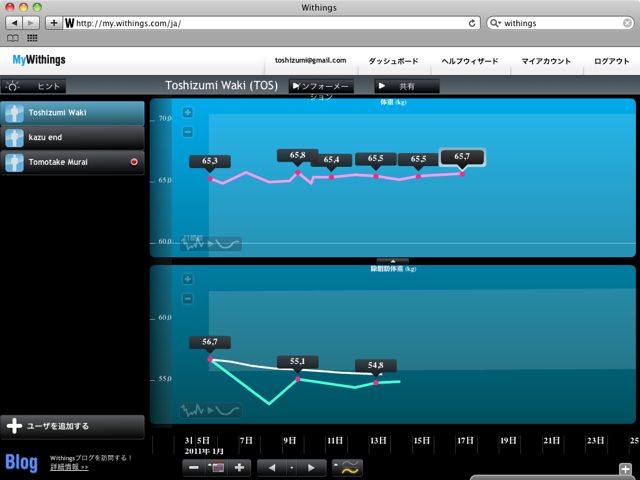Reload page with Safari refresh icon

(472, 23)
